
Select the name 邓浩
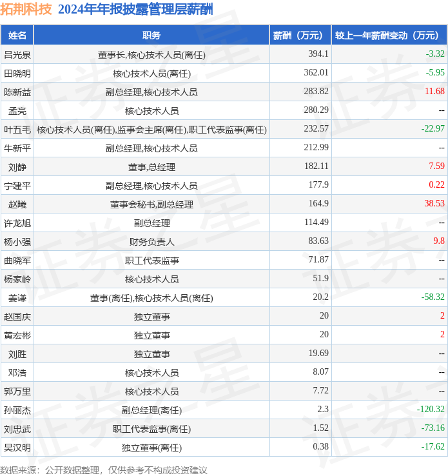pyautogui.click(x=17, y=373)
